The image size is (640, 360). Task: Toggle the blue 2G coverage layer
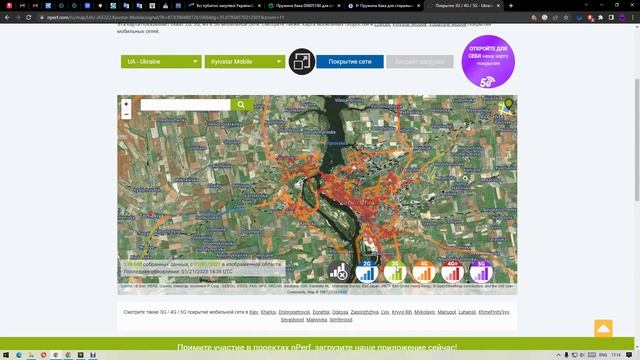tap(367, 272)
